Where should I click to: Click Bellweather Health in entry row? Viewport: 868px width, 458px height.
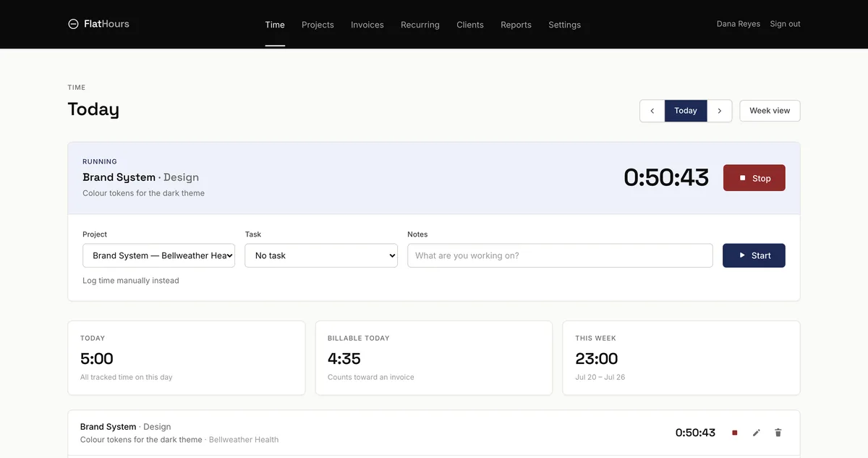point(244,439)
